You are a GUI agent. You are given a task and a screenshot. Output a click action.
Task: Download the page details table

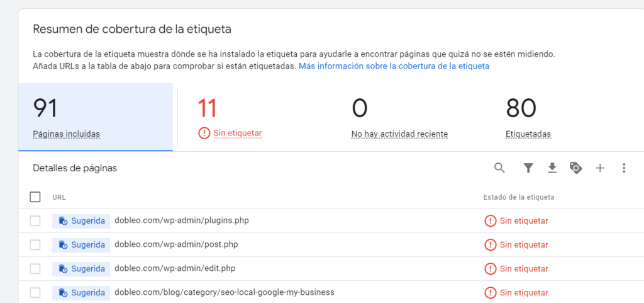(552, 168)
